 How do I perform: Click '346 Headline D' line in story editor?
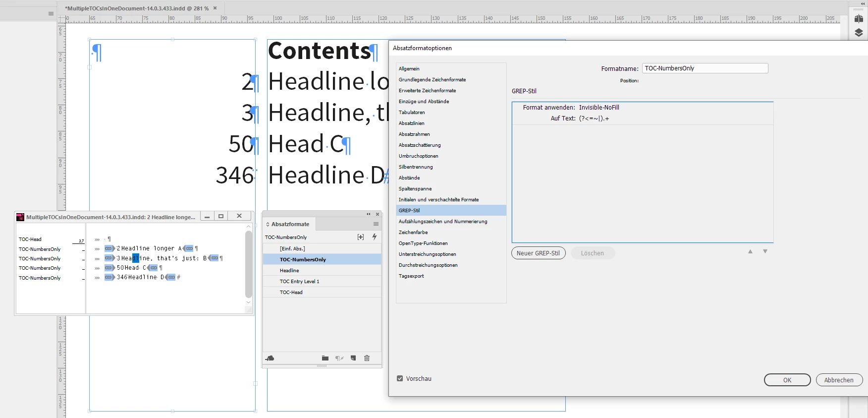[x=142, y=277]
